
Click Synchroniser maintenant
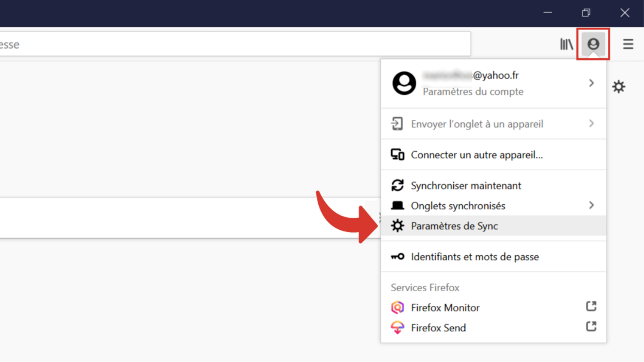point(466,185)
